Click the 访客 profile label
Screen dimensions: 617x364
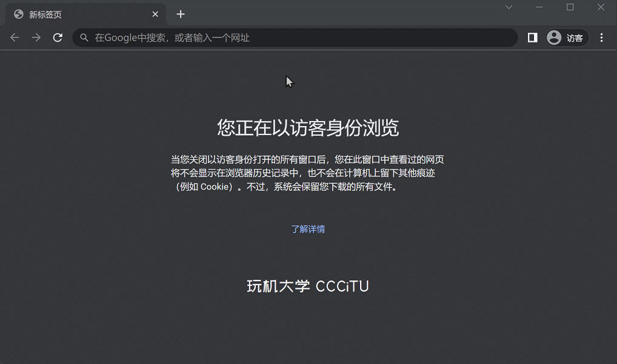click(575, 38)
